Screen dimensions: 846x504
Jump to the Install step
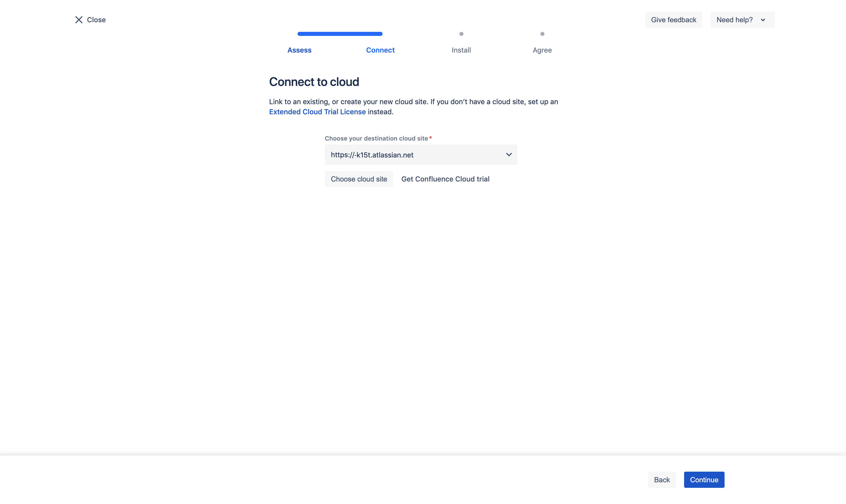pos(461,50)
